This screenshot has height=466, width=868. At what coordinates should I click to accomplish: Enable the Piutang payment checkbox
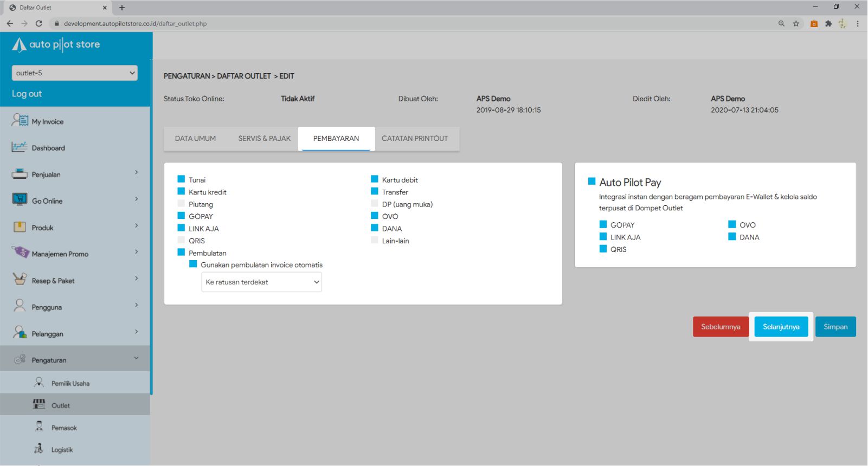181,204
